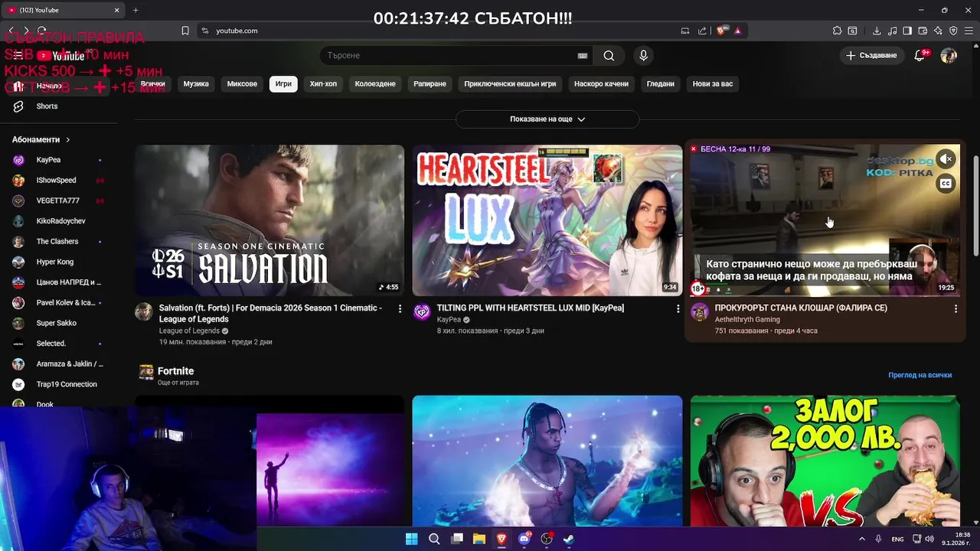The height and width of the screenshot is (551, 980).
Task: Reload the page
Action: point(41,31)
